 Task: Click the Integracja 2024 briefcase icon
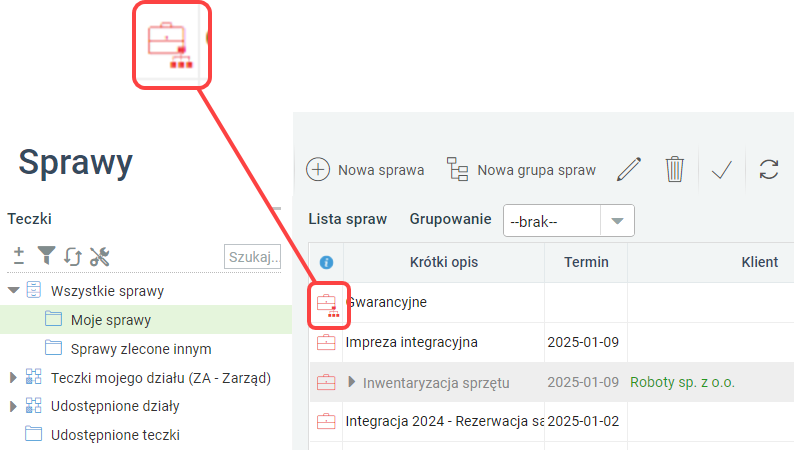[x=326, y=421]
